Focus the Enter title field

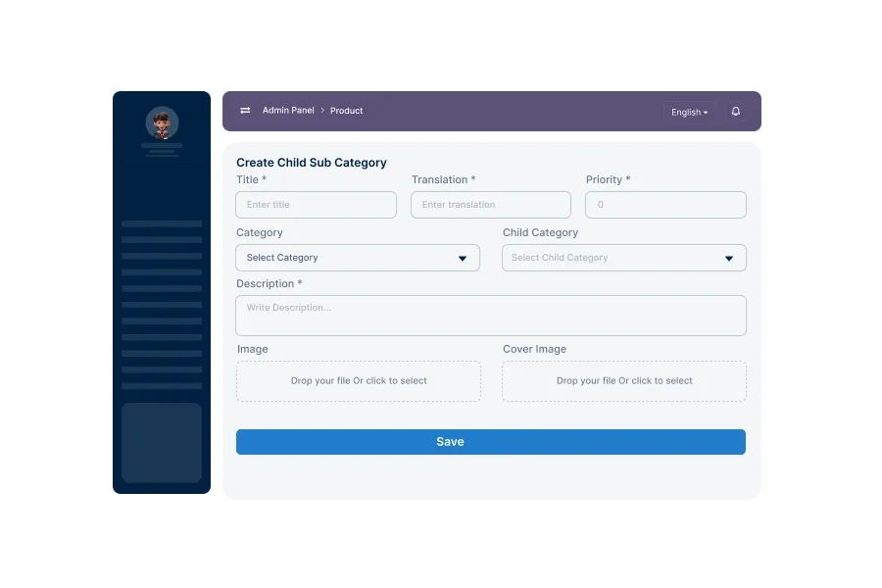317,205
